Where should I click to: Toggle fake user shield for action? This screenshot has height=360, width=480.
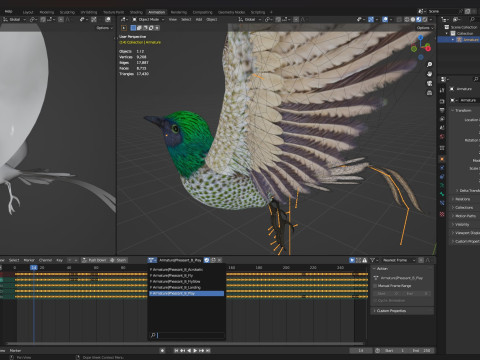point(207,260)
